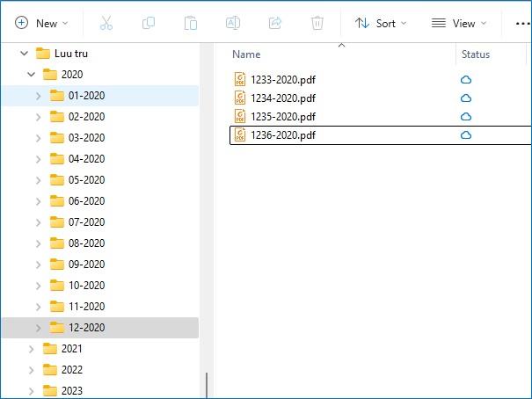Screen dimensions: 532x399
Task: Select the 2023 folder in navigation pane
Action: click(x=72, y=391)
